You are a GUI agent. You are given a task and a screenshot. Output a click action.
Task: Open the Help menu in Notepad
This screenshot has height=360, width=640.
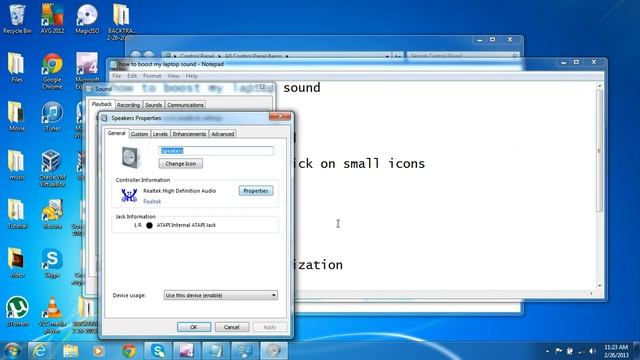coord(191,76)
